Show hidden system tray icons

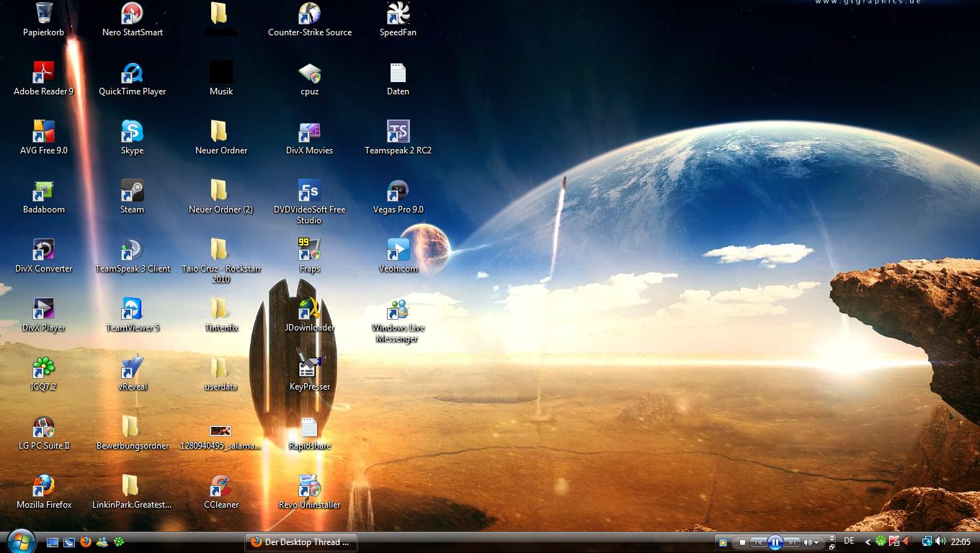[x=868, y=541]
